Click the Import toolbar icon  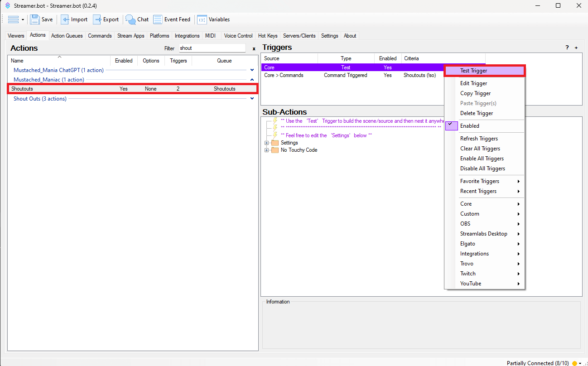(66, 19)
